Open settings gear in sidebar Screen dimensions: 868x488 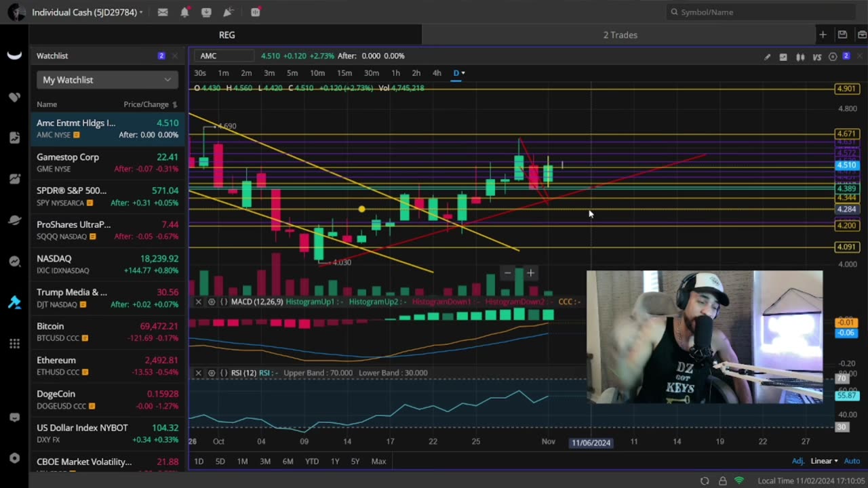[14, 458]
